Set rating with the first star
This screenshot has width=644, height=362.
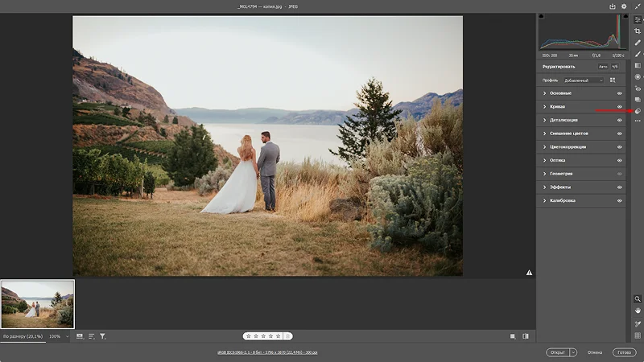(249, 336)
